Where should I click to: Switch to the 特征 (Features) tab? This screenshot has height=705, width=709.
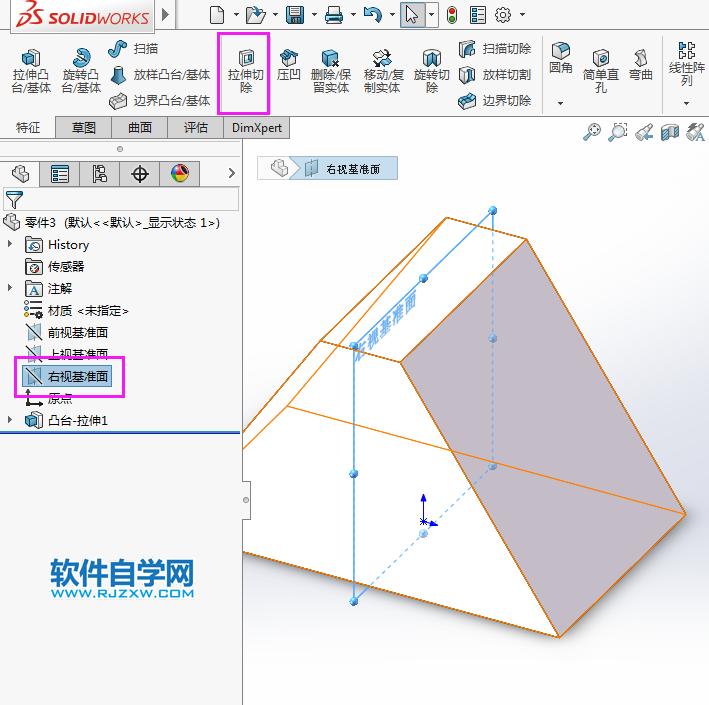tap(28, 128)
